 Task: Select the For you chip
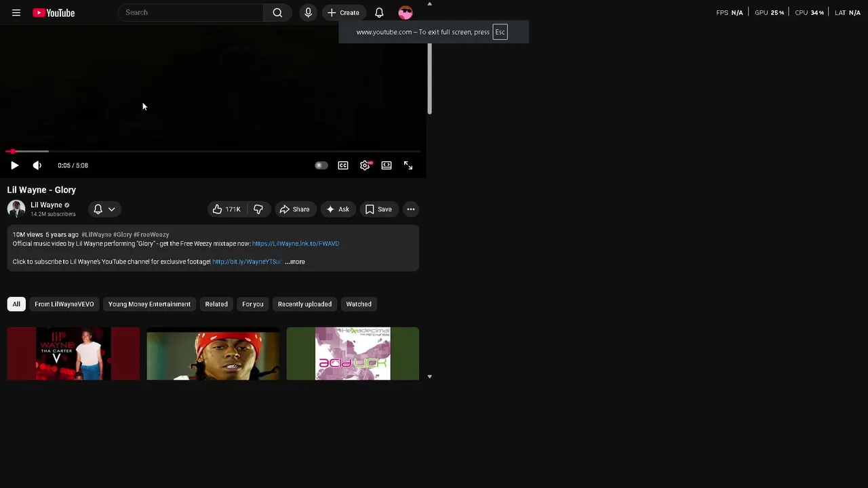(253, 304)
